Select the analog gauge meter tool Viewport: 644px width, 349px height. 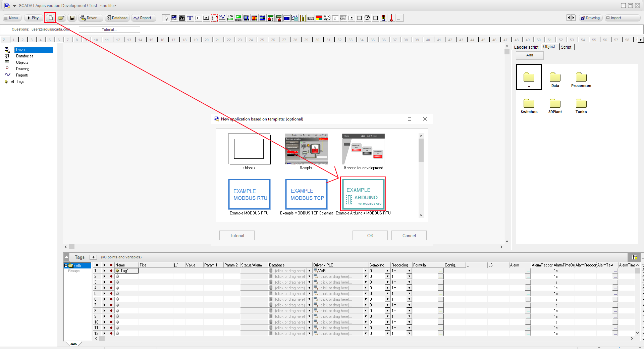327,18
